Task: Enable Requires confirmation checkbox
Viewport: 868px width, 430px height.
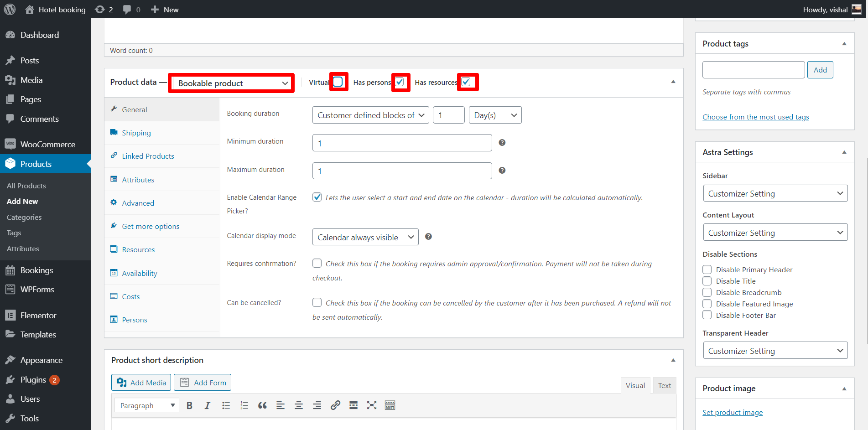Action: click(317, 263)
